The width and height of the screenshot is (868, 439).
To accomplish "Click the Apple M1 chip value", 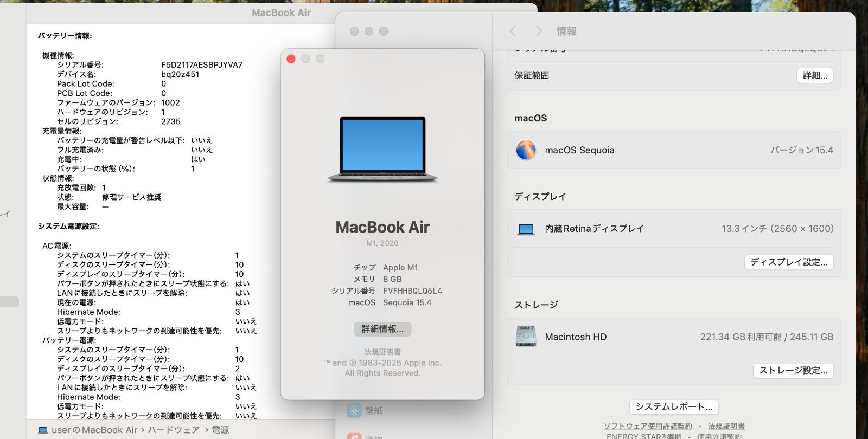I will tap(400, 268).
